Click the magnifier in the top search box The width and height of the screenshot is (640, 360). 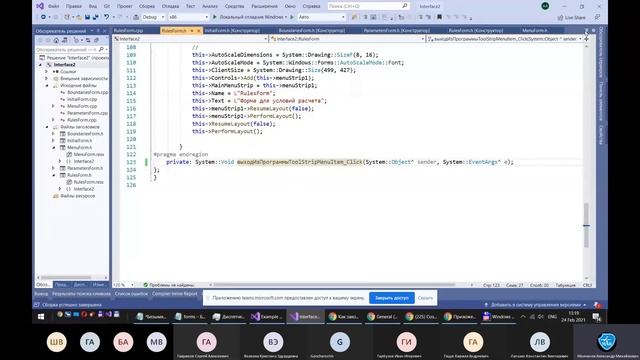tap(404, 6)
